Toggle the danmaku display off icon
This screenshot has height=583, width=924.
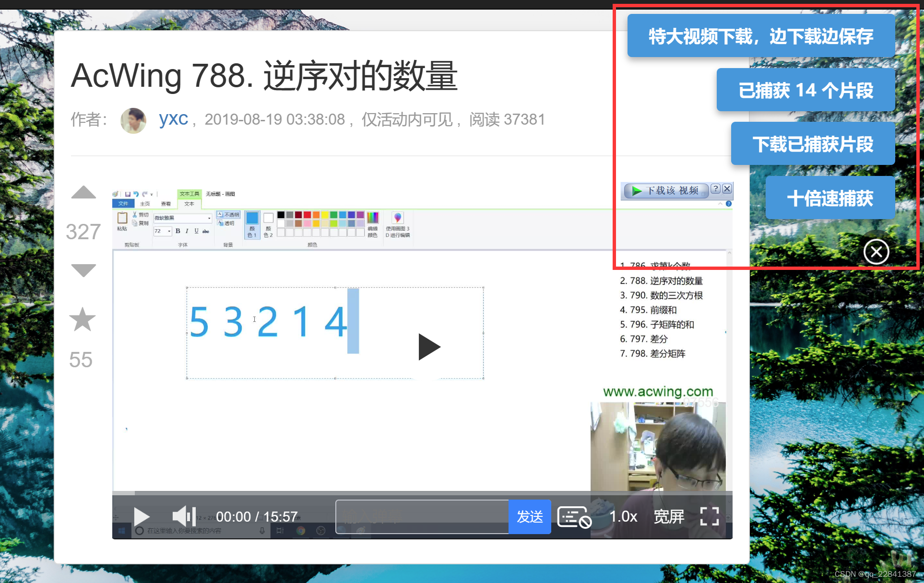coord(574,517)
